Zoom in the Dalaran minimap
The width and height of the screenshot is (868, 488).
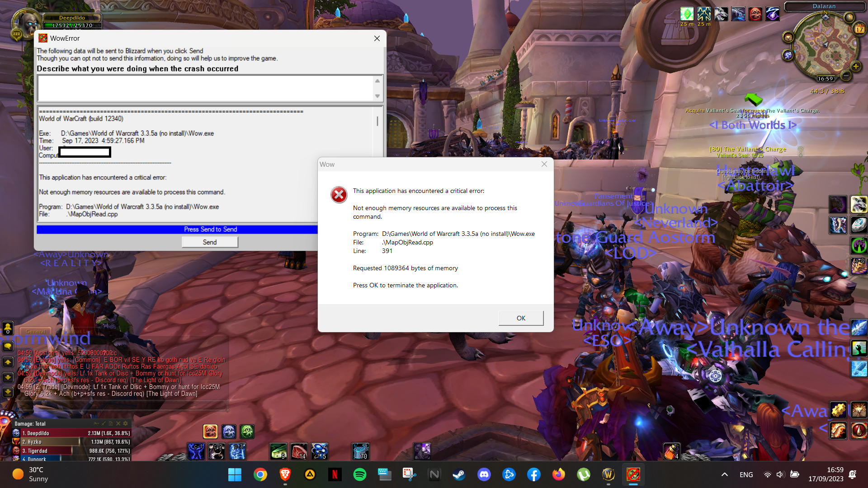856,66
